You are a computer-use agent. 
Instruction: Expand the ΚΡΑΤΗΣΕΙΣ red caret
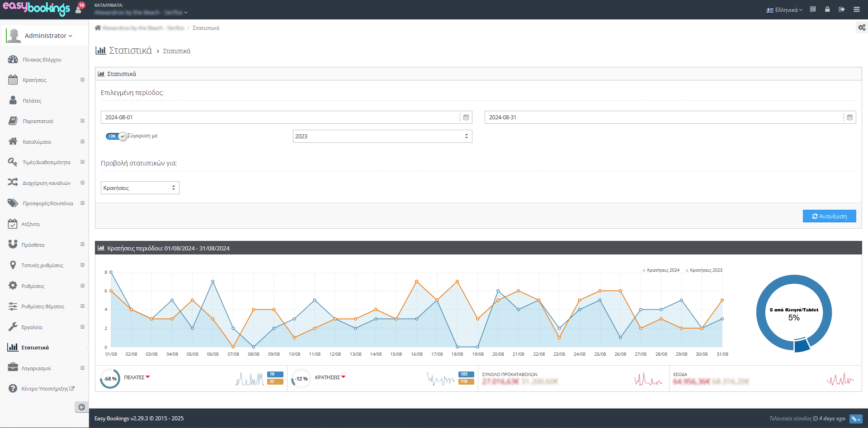click(x=344, y=377)
